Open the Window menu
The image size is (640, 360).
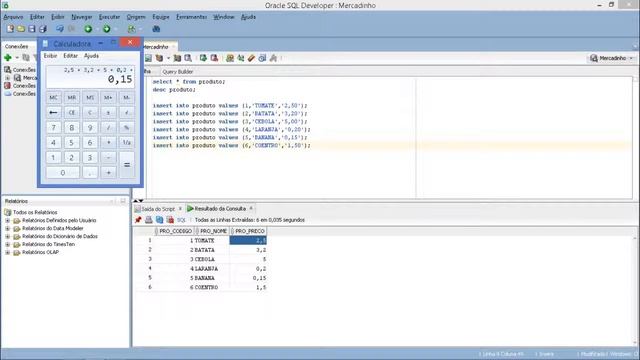[x=224, y=17]
